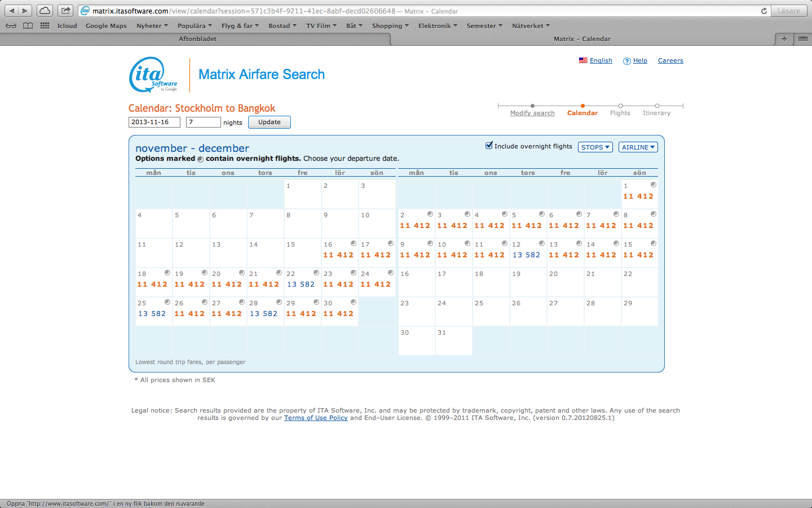Click the Share icon in toolbar
Viewport: 812px width, 508px height.
(65, 11)
